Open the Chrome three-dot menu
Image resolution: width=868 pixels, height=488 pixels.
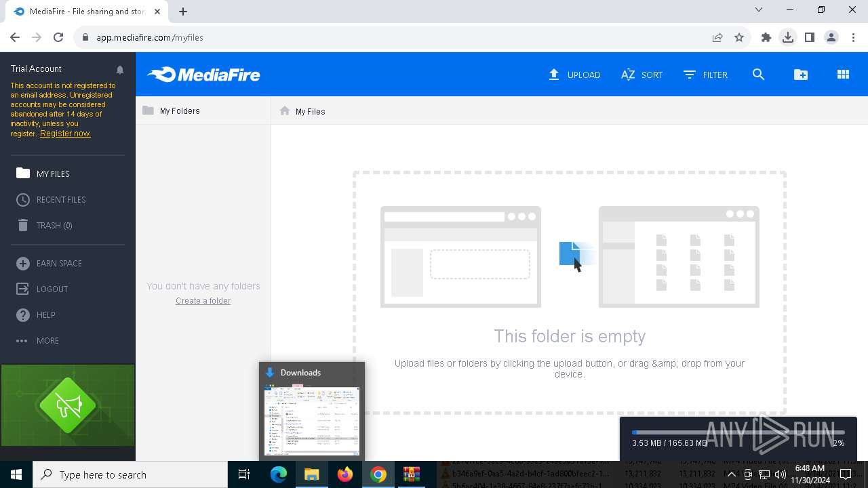click(x=853, y=37)
